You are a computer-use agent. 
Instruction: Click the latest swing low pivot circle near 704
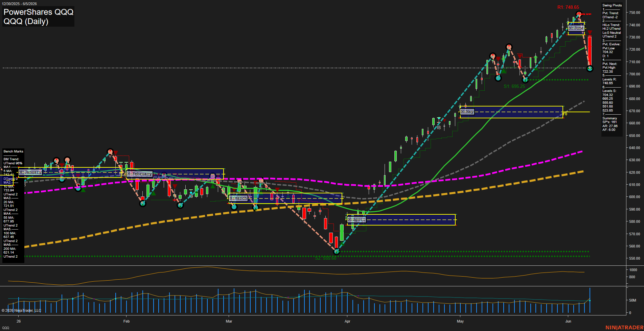[x=590, y=69]
